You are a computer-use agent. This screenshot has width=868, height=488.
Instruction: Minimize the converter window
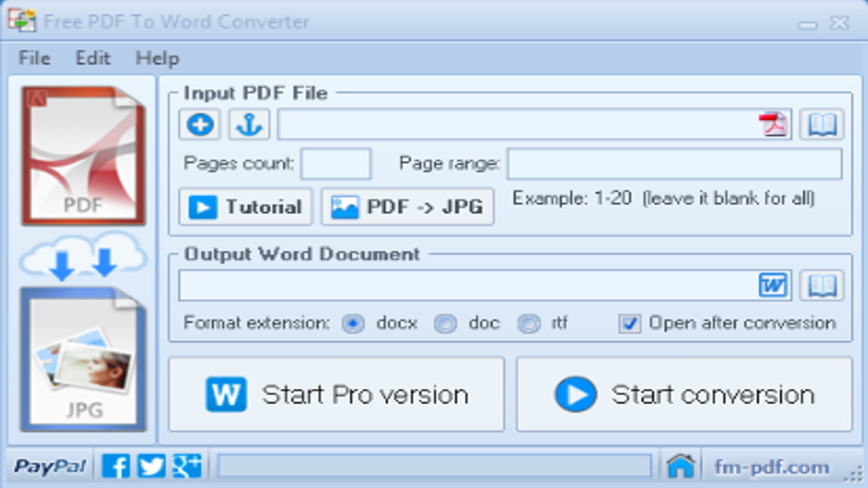(x=807, y=24)
